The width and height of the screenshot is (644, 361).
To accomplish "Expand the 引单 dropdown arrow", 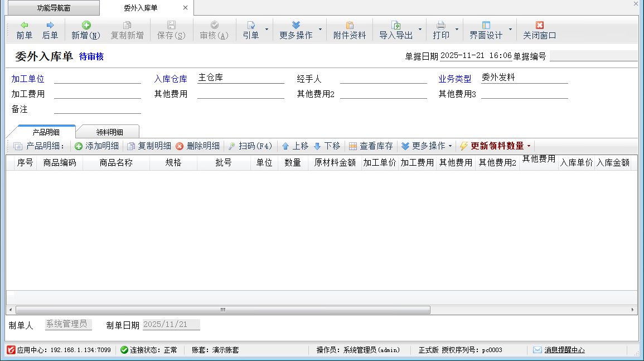I will (x=267, y=30).
